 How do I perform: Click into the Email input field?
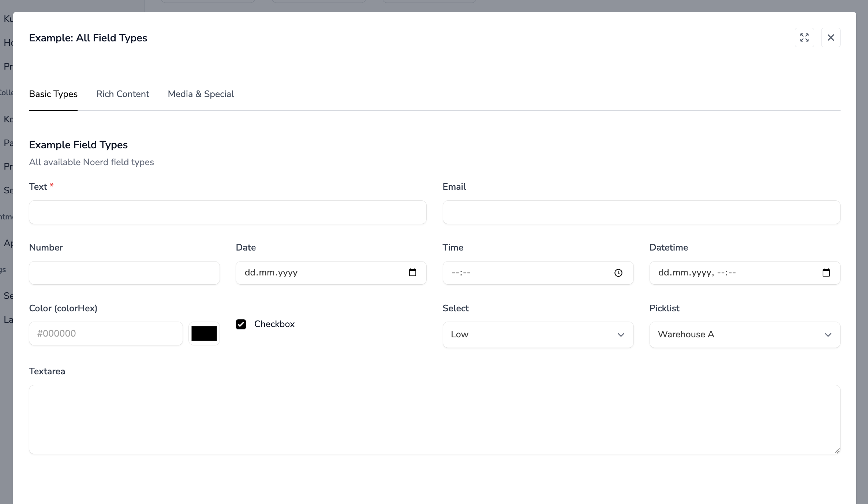point(641,212)
